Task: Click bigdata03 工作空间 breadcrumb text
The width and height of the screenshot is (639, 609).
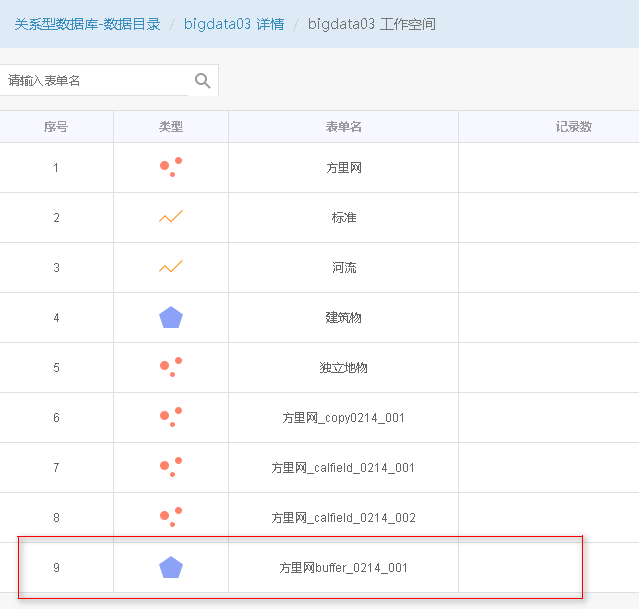Action: tap(372, 24)
